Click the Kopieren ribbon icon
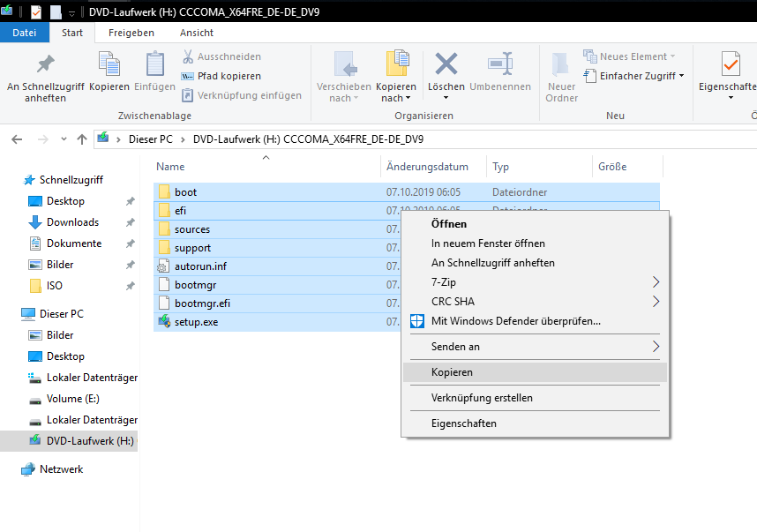 pos(109,64)
